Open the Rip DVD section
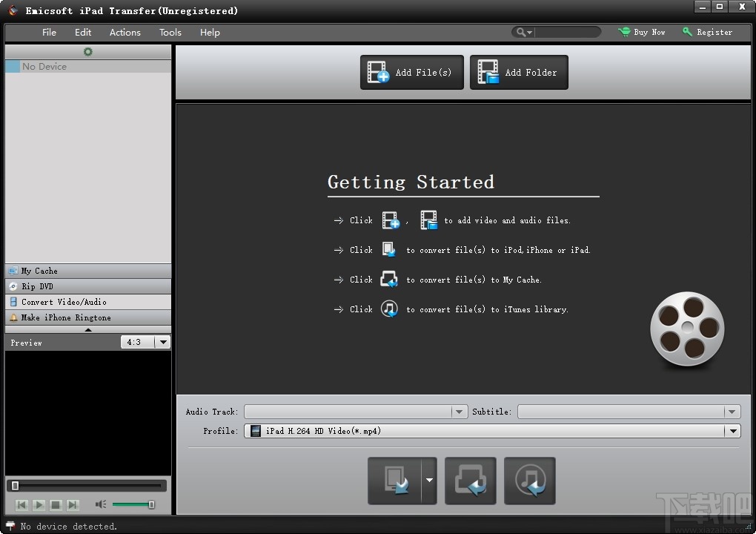Screen dimensions: 756x534 click(x=88, y=286)
